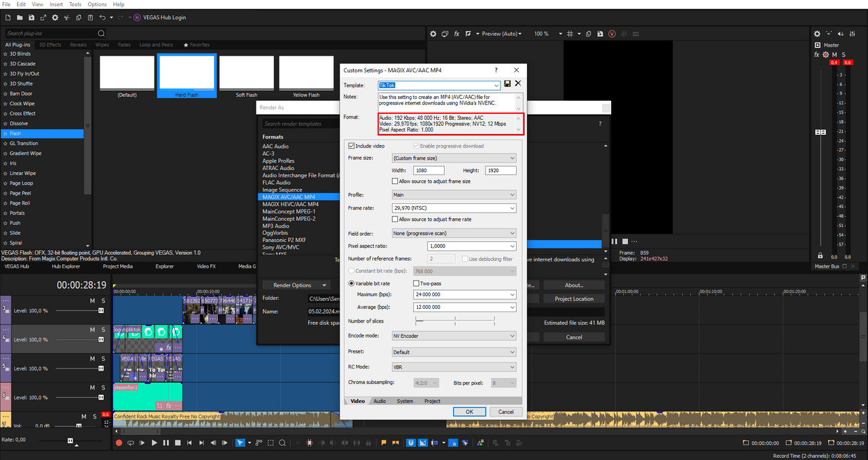Click the Pause button in transport bar

166,442
